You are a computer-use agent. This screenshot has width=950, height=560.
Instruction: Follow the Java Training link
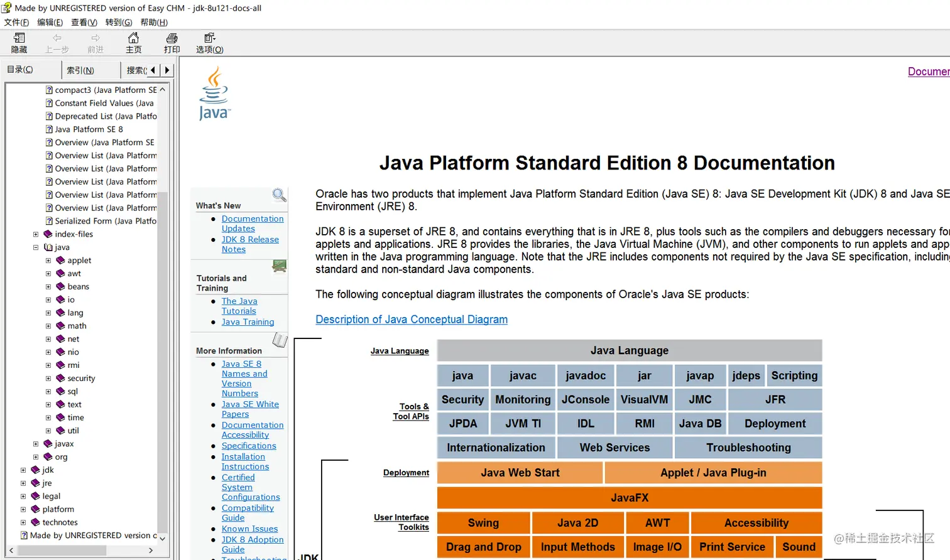coord(248,322)
